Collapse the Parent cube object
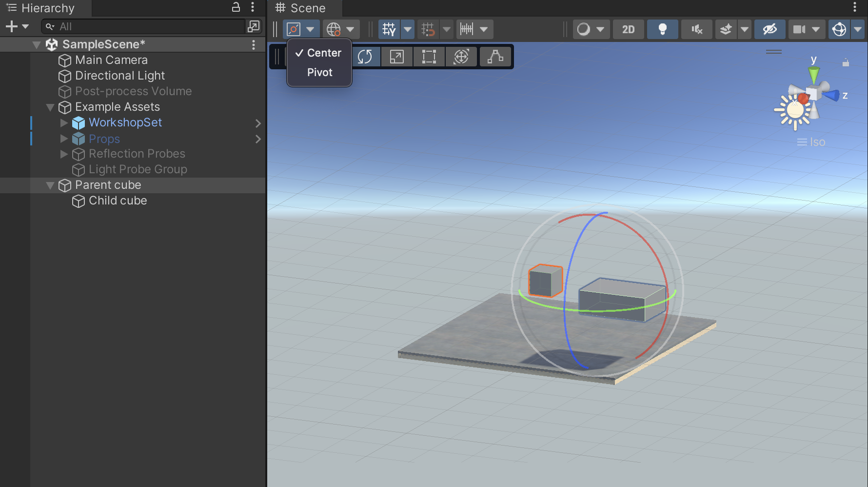Viewport: 868px width, 487px height. (50, 185)
